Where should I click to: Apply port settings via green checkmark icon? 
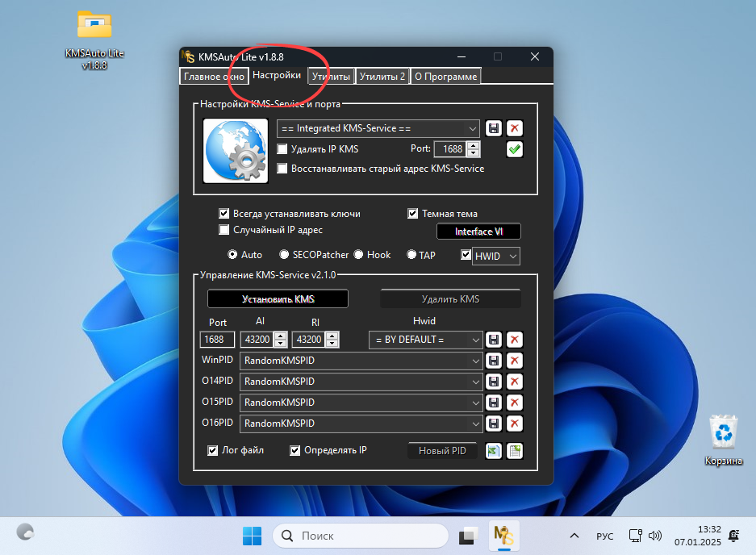(514, 149)
